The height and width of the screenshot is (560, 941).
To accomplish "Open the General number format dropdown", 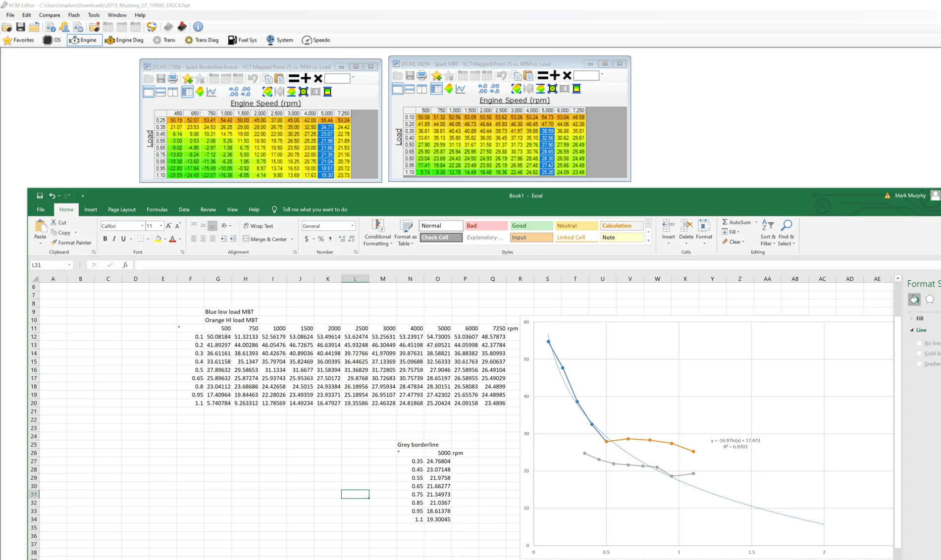I will 353,226.
